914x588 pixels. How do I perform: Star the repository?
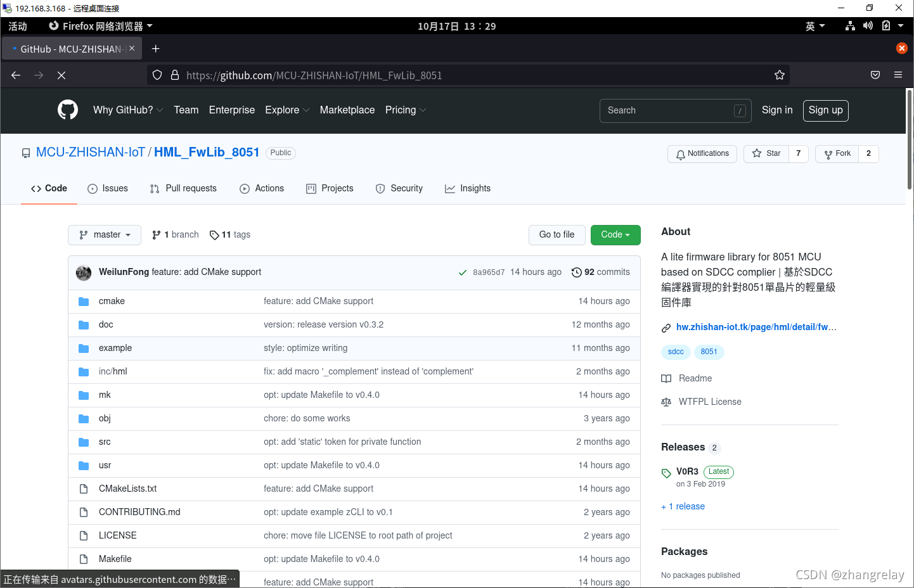[766, 153]
